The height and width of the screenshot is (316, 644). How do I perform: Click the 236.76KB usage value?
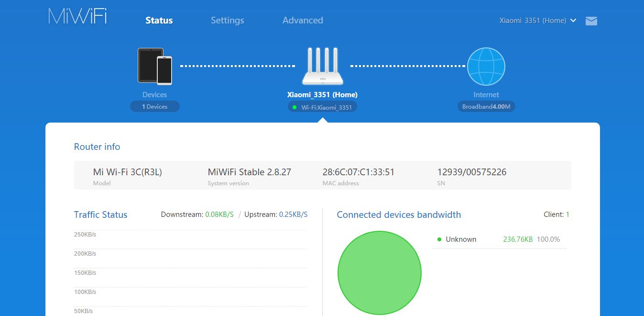(x=518, y=239)
